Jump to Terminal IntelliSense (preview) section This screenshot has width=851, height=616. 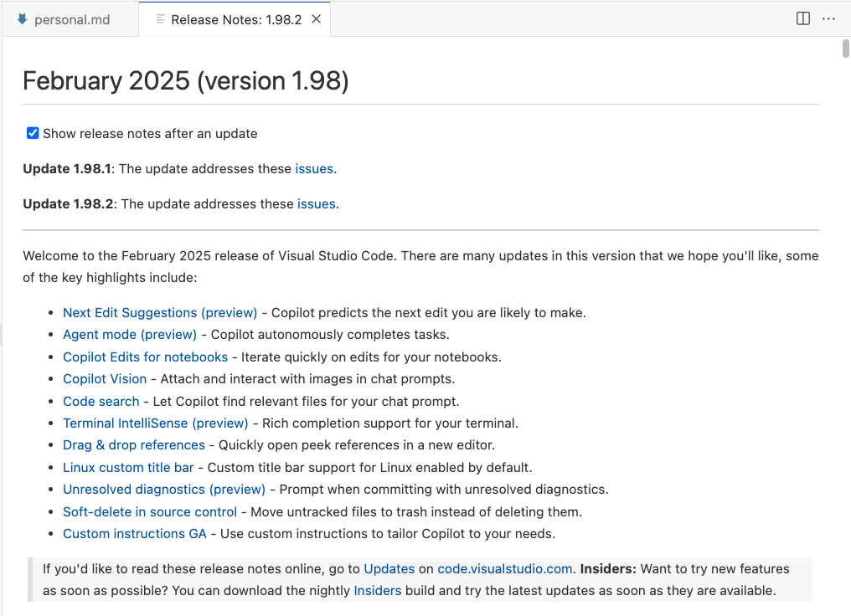click(156, 423)
